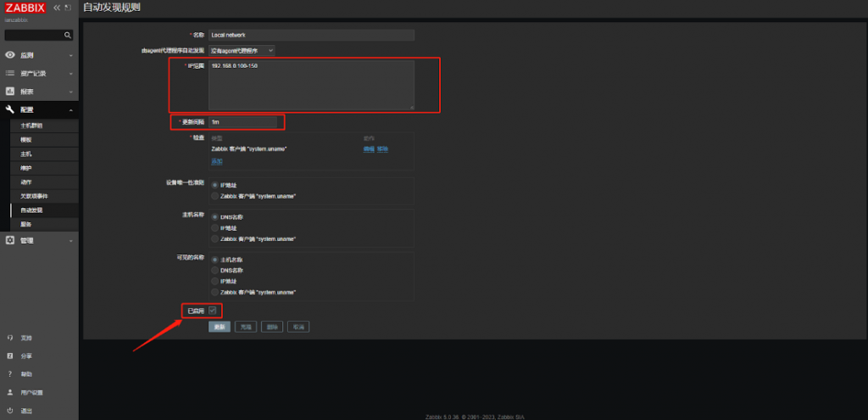Viewport: 868px width, 420px height.
Task: Click the magnifier search icon
Action: [67, 35]
